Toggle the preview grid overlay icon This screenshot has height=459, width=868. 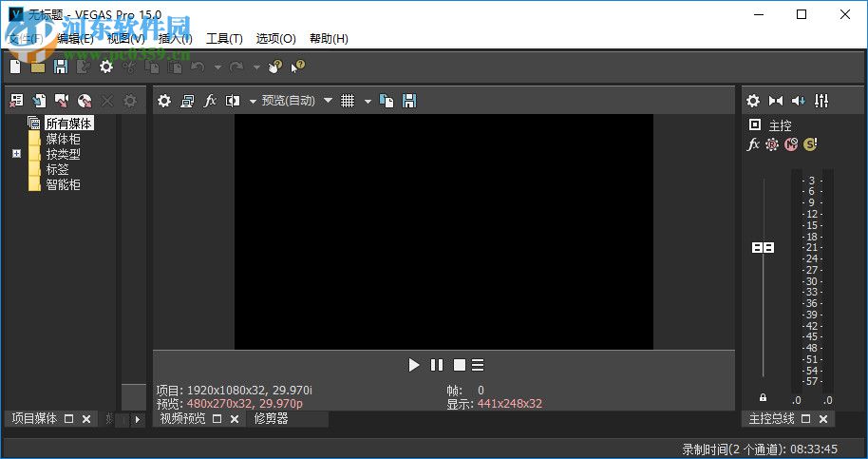(x=347, y=101)
